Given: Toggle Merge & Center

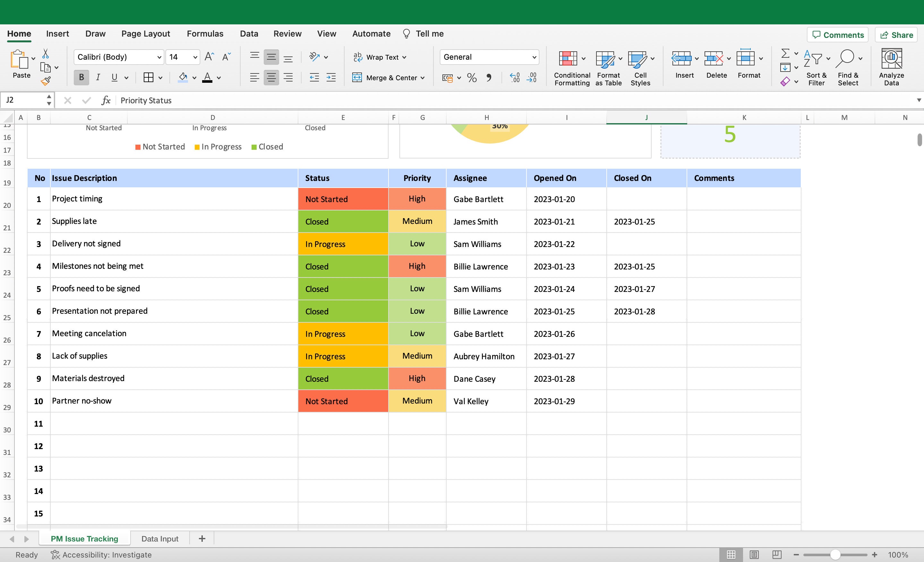Looking at the screenshot, I should (388, 78).
